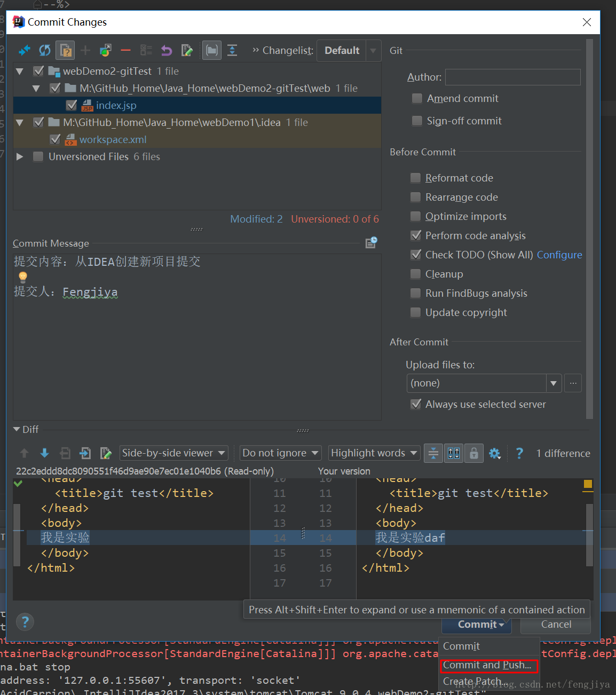Screen dimensions: 616x695
Task: Click the Set Active Changelist checklist icon
Action: pos(146,51)
